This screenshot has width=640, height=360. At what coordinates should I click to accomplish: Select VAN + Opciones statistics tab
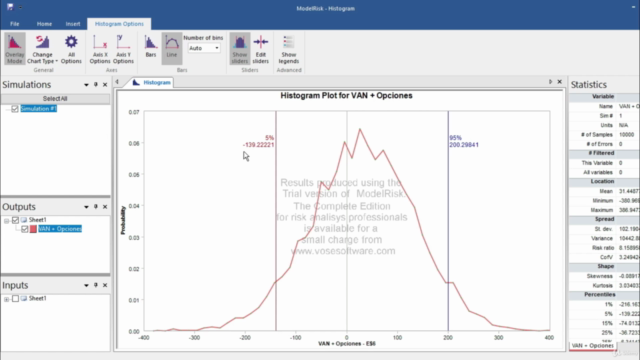click(592, 345)
